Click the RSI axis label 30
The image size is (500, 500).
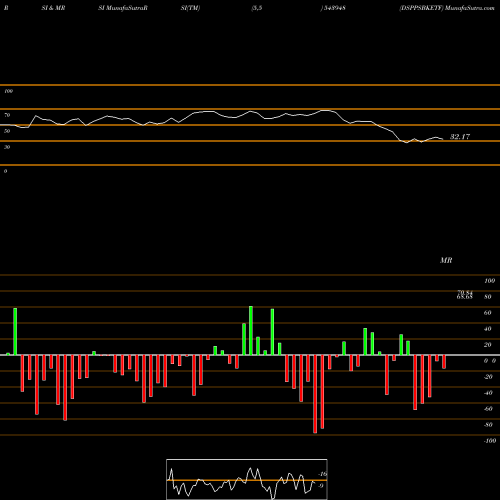7,147
